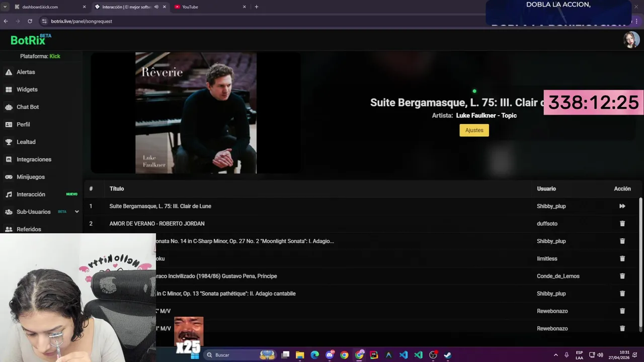Open the Alertas sidebar icon
The image size is (644, 362).
click(x=9, y=72)
